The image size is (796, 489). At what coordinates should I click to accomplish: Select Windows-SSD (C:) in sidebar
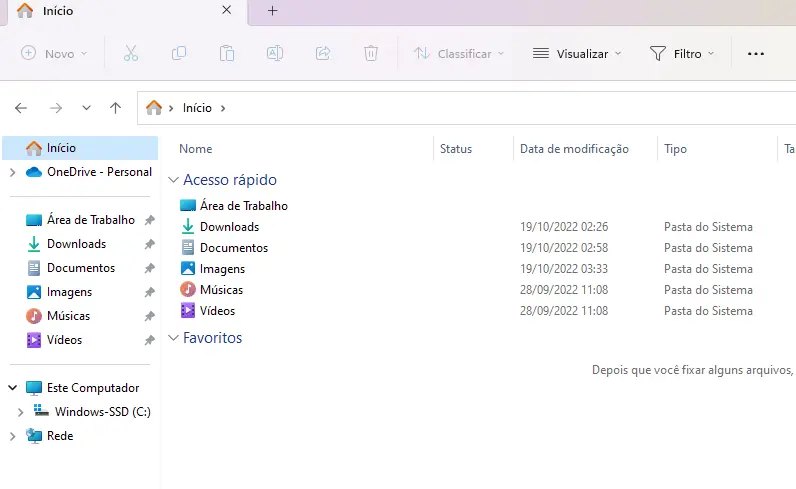tap(101, 412)
